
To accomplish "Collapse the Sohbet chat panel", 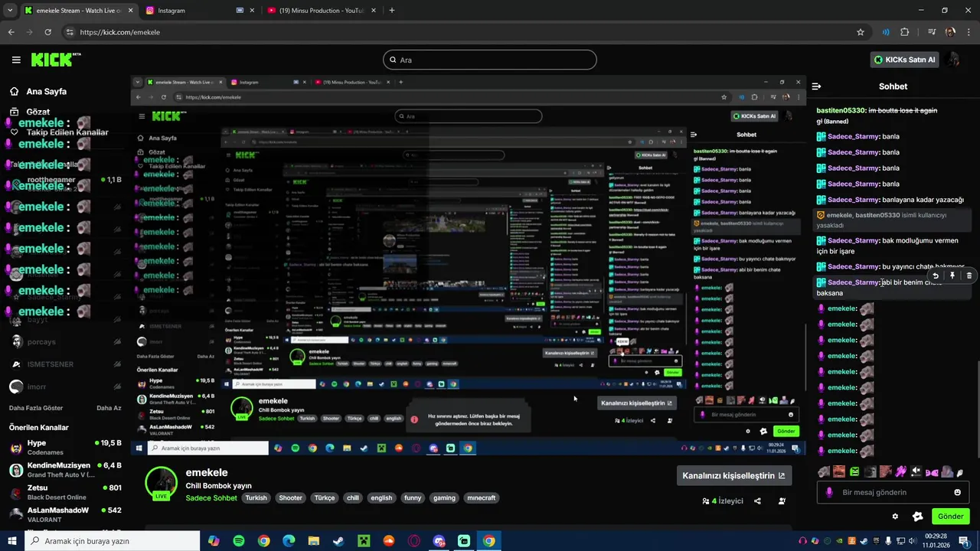I will click(x=816, y=86).
